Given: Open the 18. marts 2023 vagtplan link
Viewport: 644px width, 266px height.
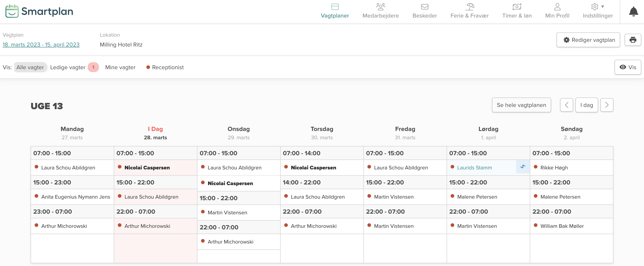Looking at the screenshot, I should tap(41, 44).
